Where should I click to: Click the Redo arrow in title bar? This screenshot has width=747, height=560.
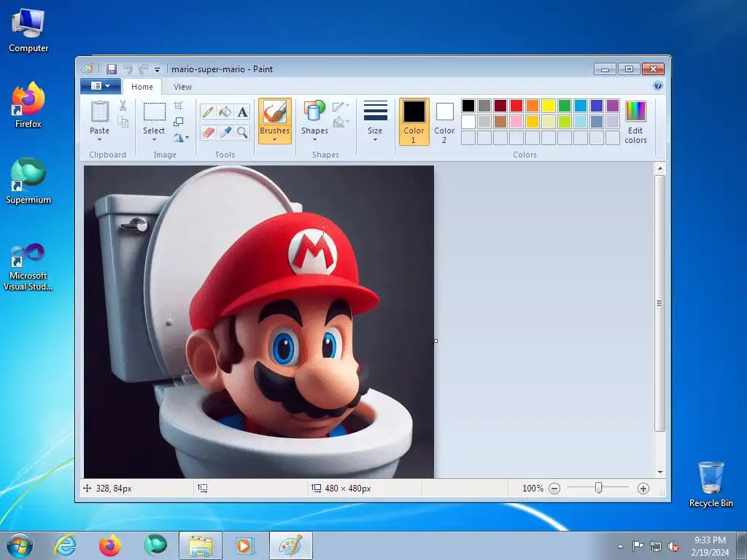coord(144,69)
